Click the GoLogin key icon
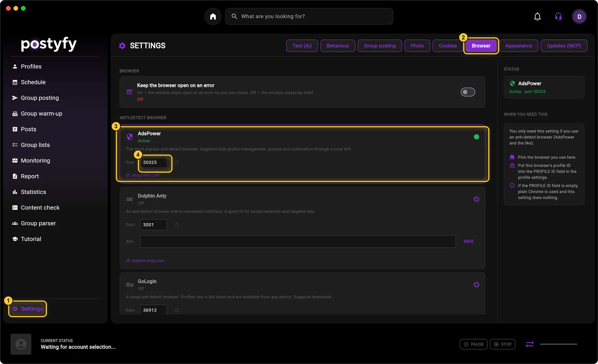 tap(129, 285)
